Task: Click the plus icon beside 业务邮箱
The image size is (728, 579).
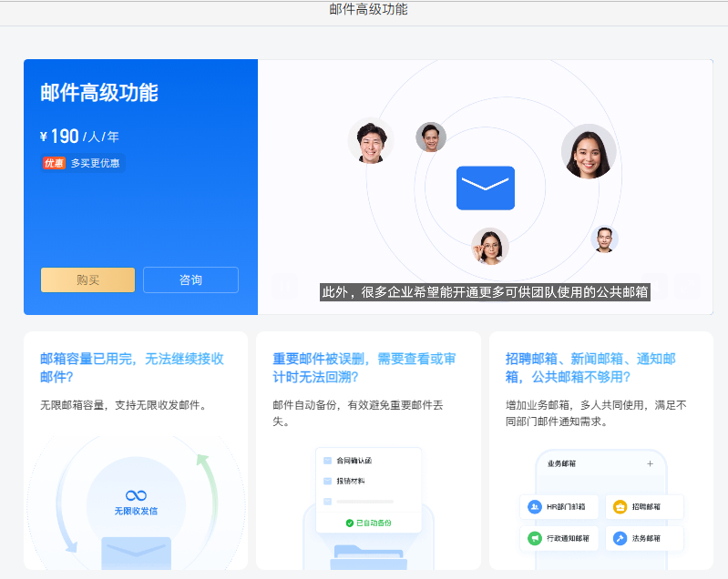Action: pyautogui.click(x=650, y=463)
